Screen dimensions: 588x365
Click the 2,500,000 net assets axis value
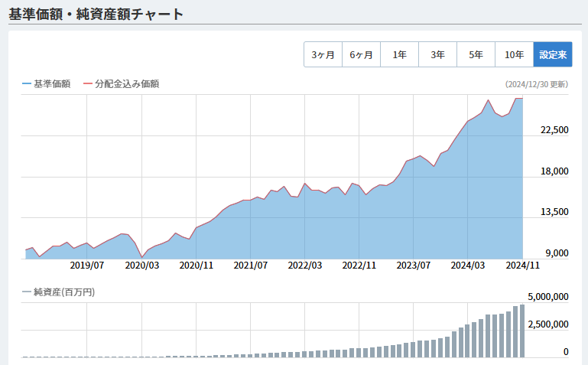click(548, 324)
